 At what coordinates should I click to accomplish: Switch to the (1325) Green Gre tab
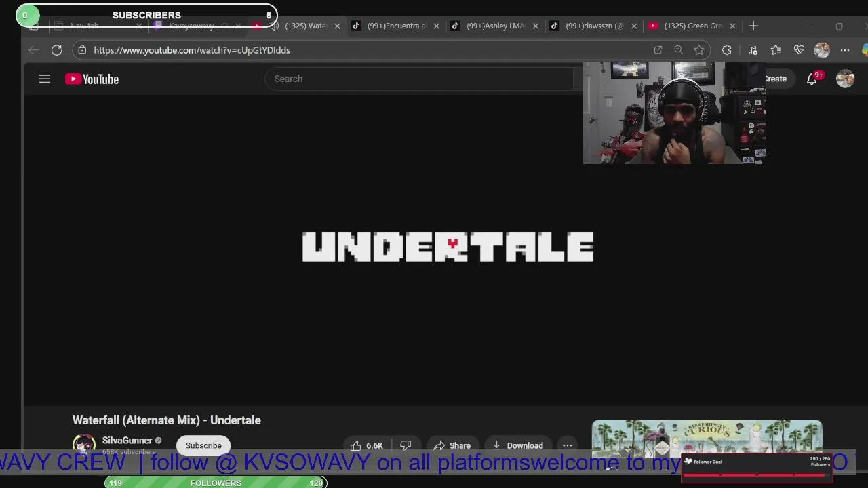pos(693,26)
